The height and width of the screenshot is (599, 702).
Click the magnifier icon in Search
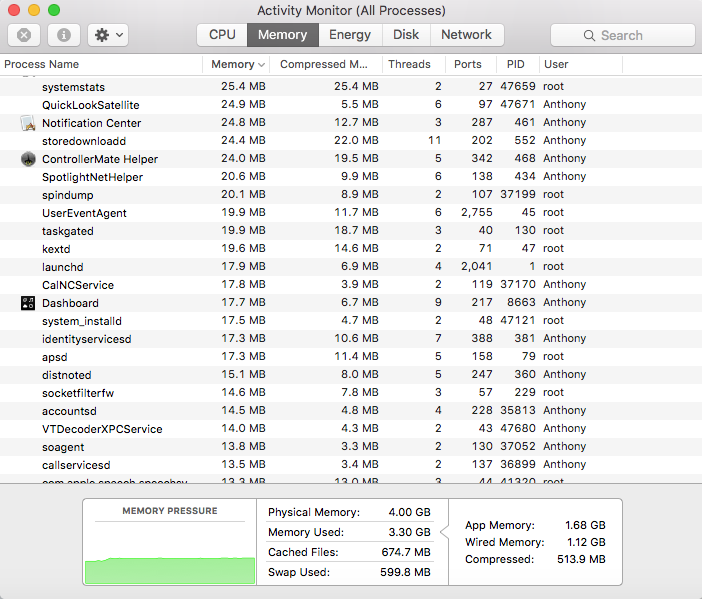[589, 35]
